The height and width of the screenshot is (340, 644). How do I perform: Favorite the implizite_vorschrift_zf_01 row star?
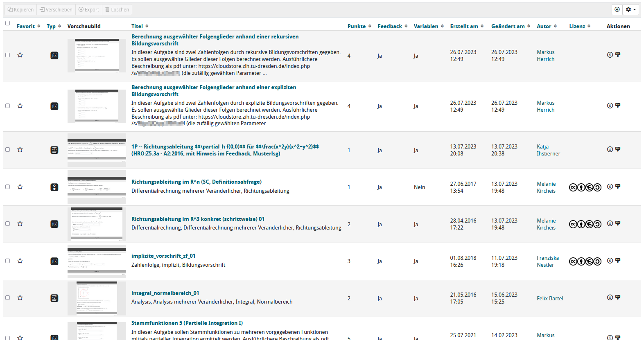20,261
